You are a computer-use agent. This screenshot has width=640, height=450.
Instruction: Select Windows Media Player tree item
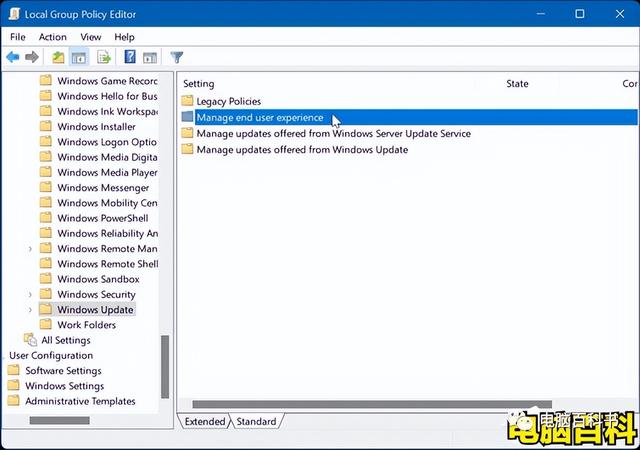tap(107, 172)
